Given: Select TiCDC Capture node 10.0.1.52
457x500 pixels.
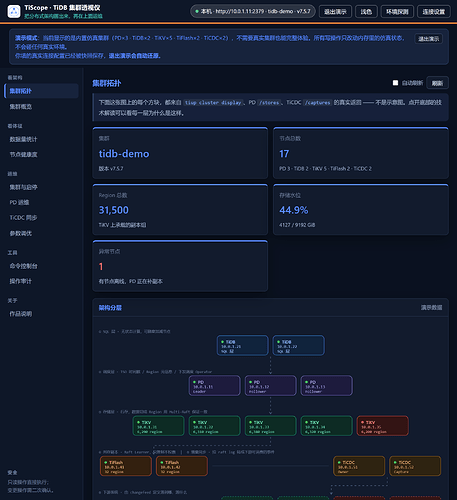Looking at the screenshot, I should (x=415, y=466).
